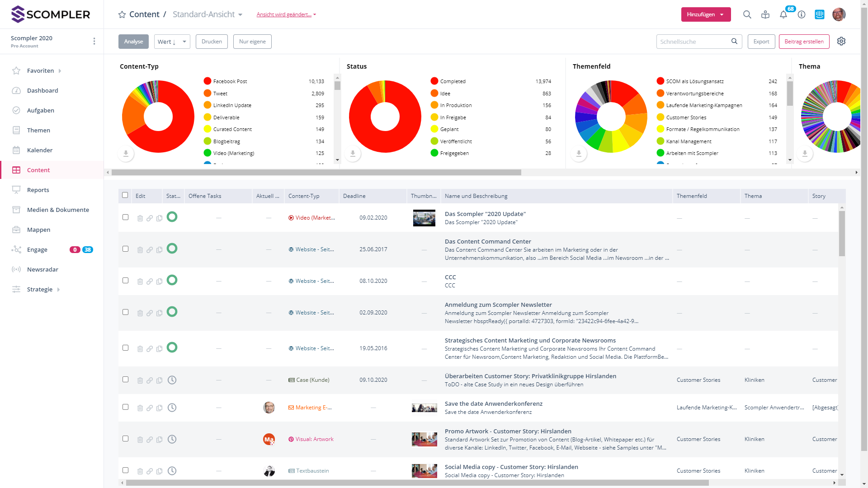This screenshot has height=488, width=868.
Task: Open the Wert sorting dropdown
Action: tap(172, 42)
